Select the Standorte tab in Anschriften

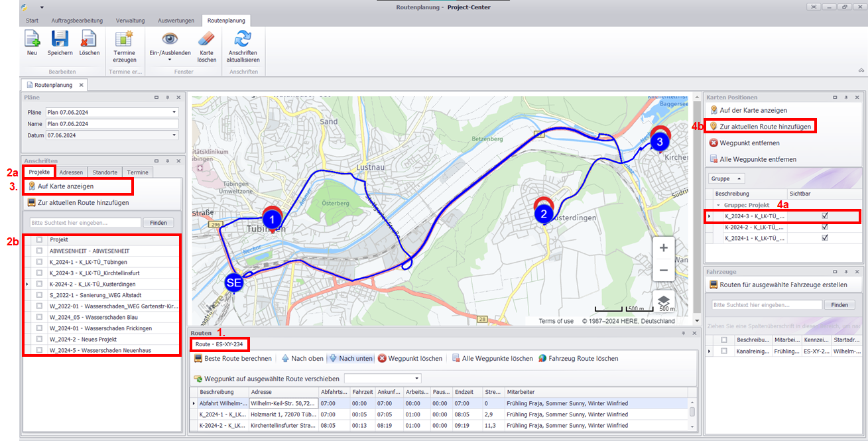coord(105,172)
